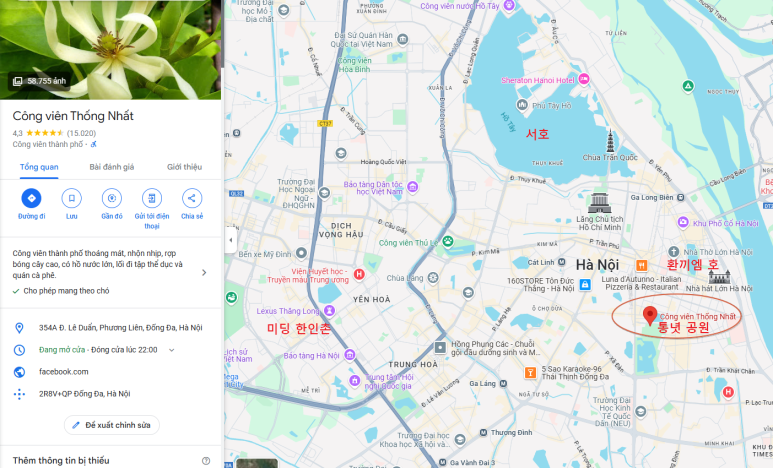Click Bảo tàng Hà Nội museum marker
This screenshot has width=773, height=468.
click(350, 355)
